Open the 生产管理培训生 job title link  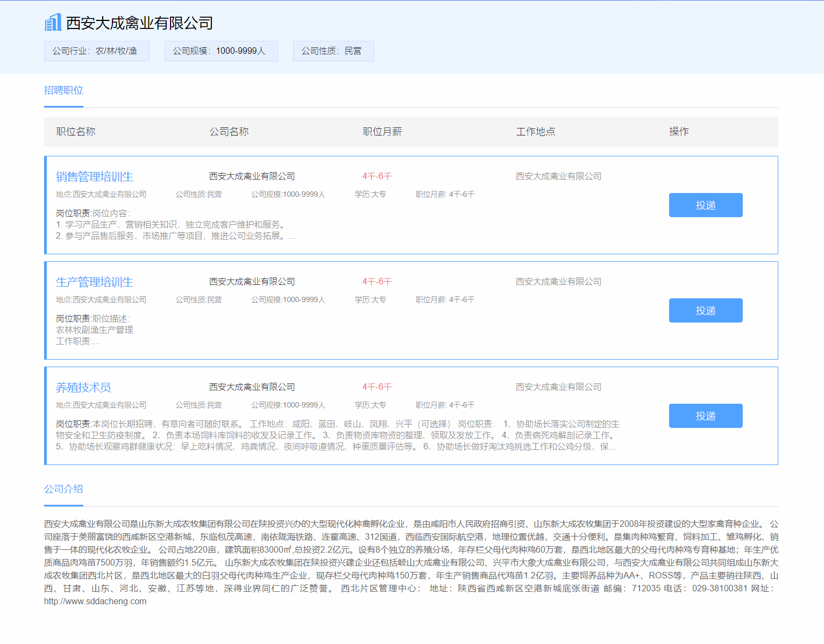tap(94, 282)
